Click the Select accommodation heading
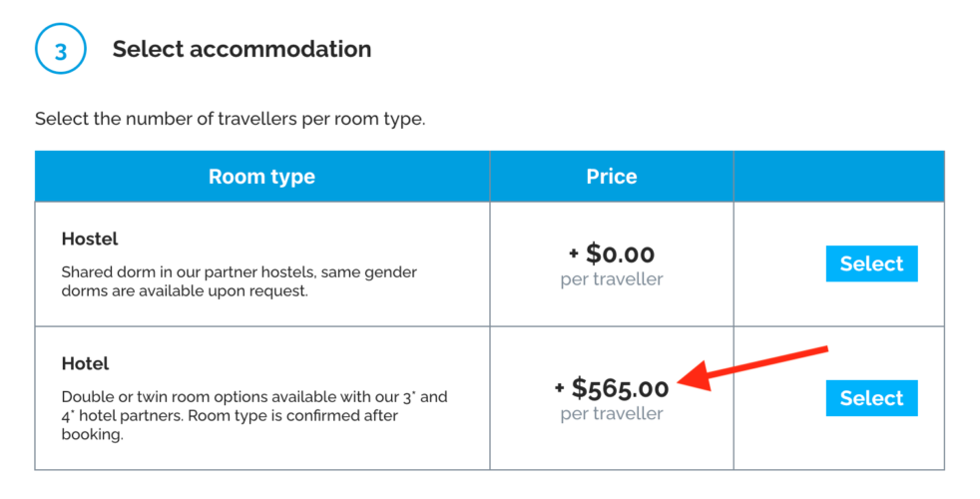This screenshot has height=499, width=980. [242, 49]
